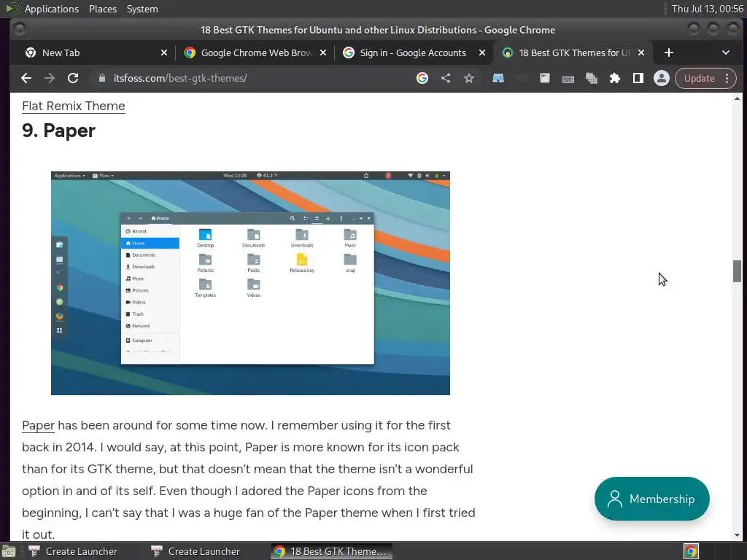
Task: Click the MATE logo in top panel
Action: pos(12,9)
